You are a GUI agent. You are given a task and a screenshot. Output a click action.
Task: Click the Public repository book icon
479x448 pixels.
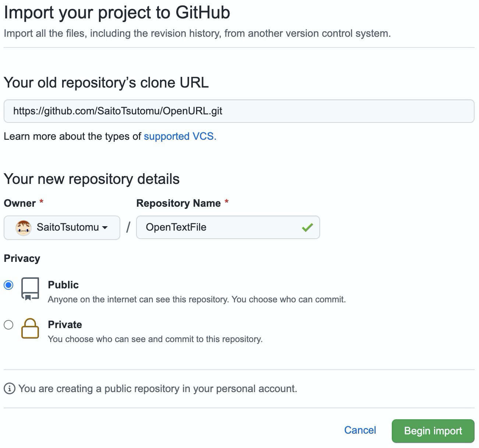click(x=30, y=289)
